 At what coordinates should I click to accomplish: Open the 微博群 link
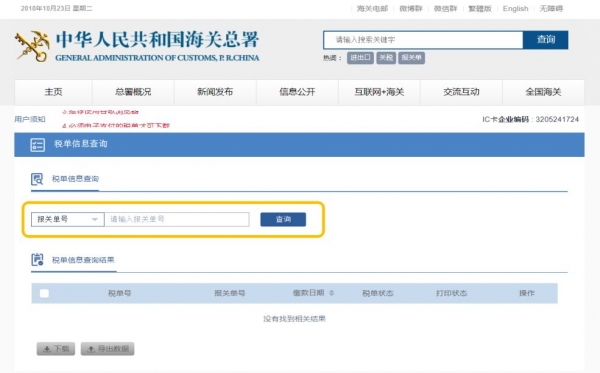click(x=411, y=8)
